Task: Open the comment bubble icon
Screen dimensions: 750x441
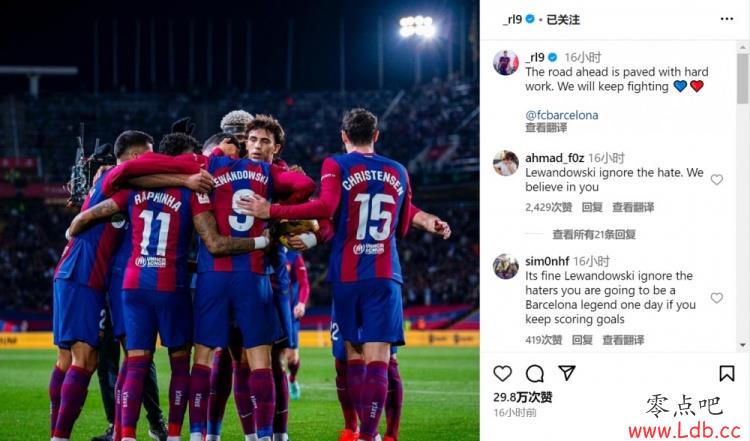Action: click(x=535, y=374)
